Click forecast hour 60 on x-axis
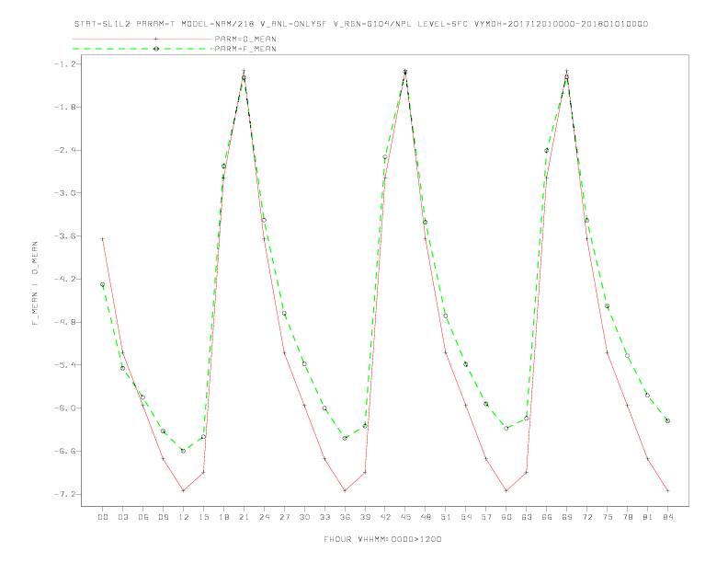This screenshot has width=728, height=563. pos(506,517)
